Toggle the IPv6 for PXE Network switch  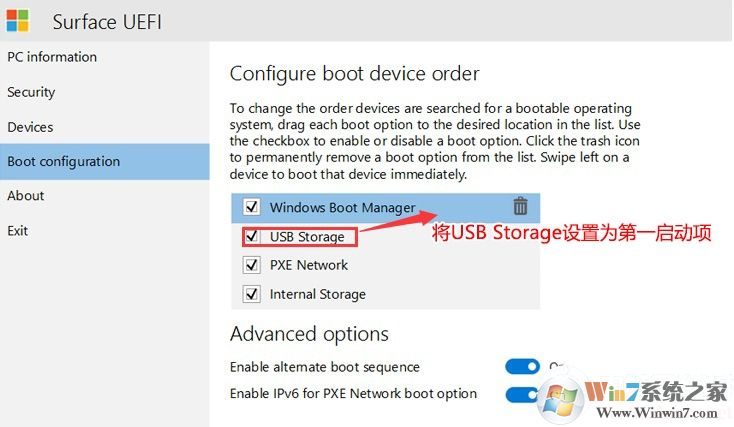point(521,394)
